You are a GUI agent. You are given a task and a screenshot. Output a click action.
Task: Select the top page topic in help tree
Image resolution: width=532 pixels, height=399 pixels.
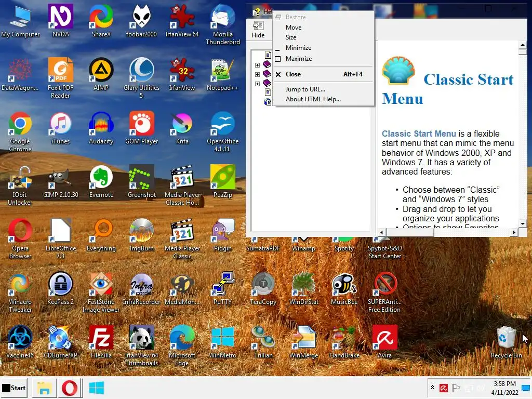click(268, 55)
